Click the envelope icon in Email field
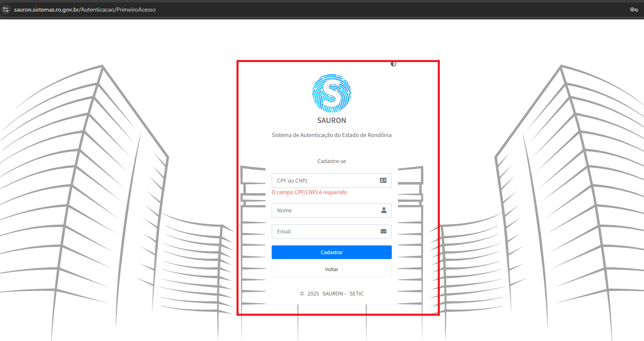This screenshot has width=644, height=341. (x=384, y=231)
